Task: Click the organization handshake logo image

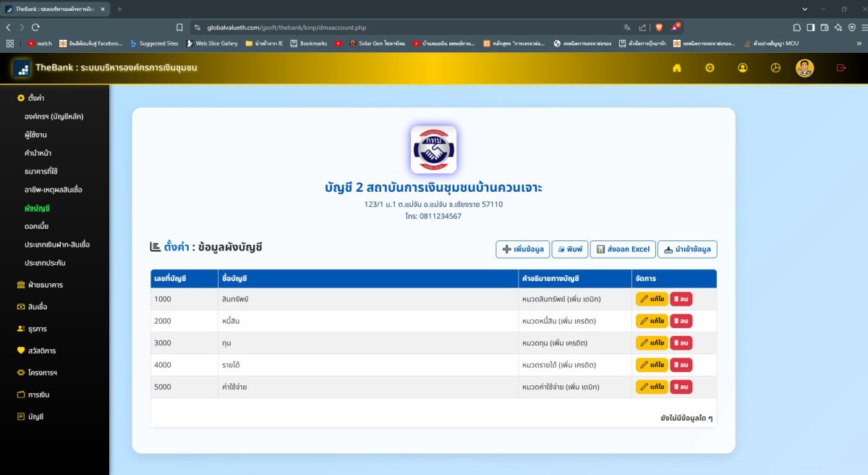Action: (433, 150)
